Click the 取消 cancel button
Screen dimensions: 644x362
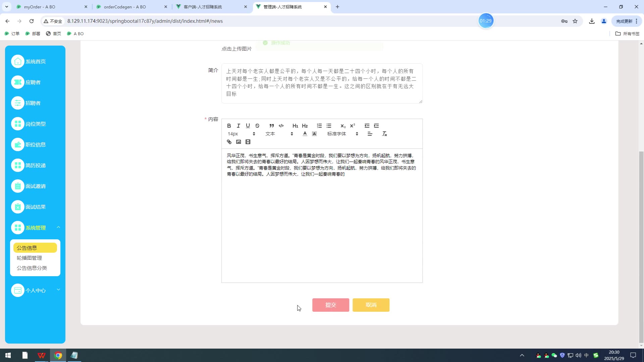tap(371, 305)
